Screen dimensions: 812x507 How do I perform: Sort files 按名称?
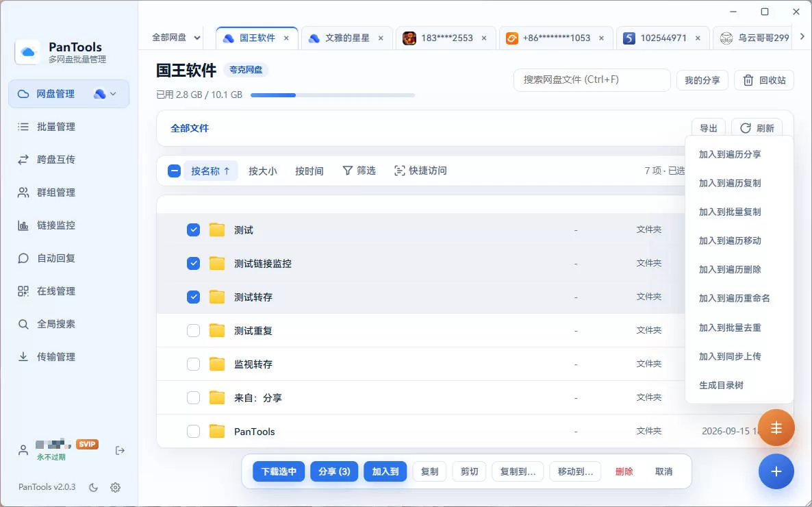[x=211, y=171]
